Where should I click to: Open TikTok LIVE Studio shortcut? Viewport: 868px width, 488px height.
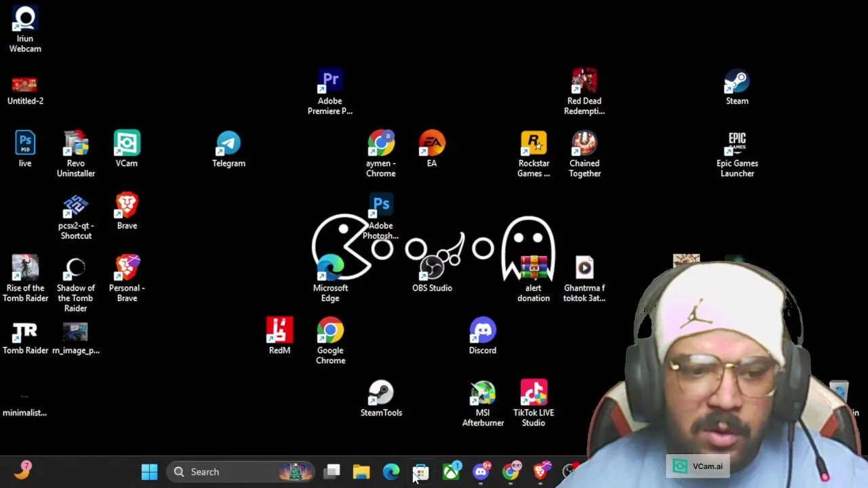click(534, 403)
